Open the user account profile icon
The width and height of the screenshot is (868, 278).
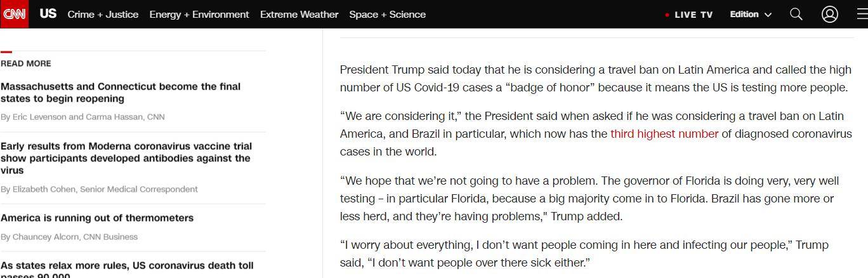click(829, 14)
